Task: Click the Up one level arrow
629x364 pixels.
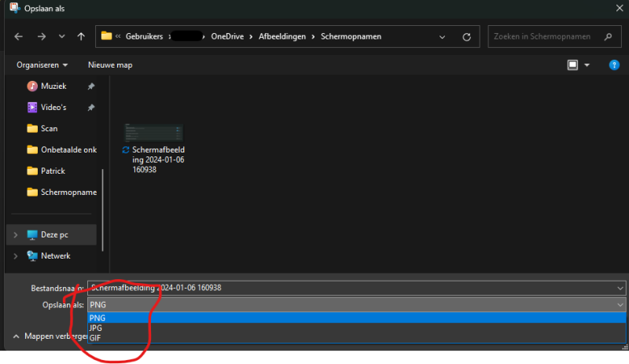Action: [x=81, y=36]
